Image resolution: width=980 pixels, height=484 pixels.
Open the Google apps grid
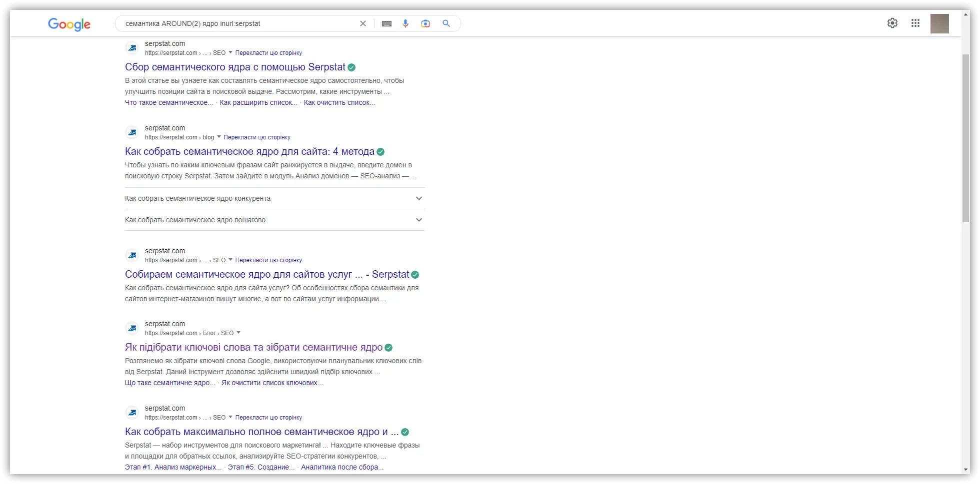pos(915,23)
